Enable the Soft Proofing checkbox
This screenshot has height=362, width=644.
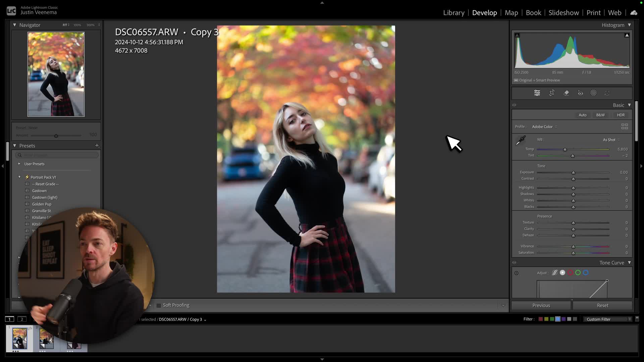click(x=159, y=305)
